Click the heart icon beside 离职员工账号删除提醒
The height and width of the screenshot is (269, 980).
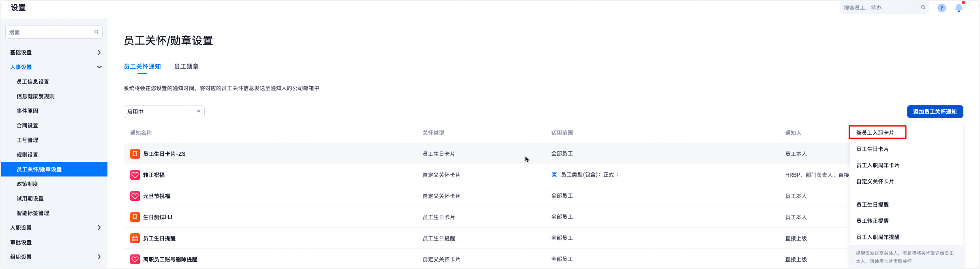tap(135, 259)
